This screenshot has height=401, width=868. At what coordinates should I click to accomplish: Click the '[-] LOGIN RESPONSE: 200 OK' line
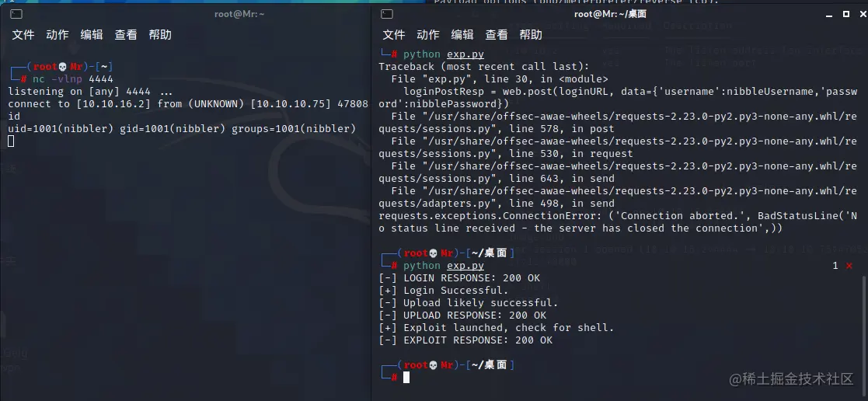coord(459,278)
